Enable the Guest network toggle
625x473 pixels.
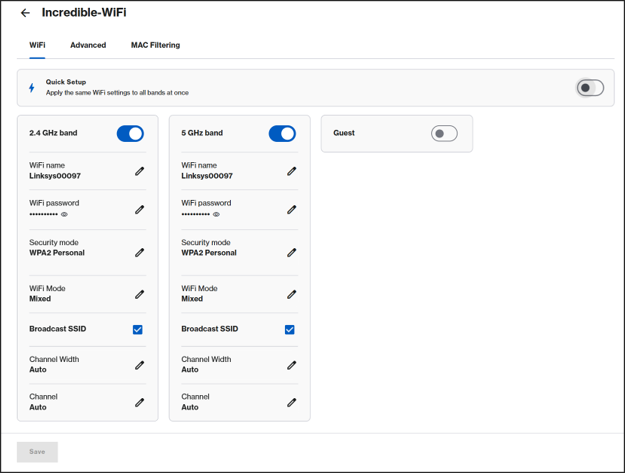[444, 133]
